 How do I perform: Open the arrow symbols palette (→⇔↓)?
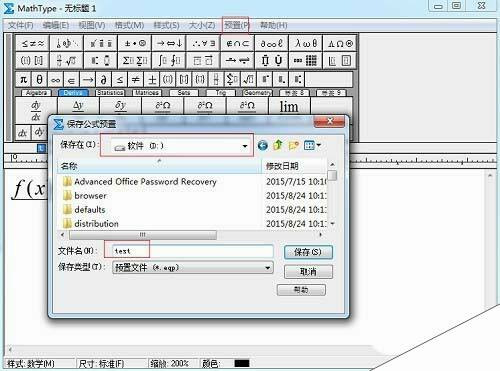coord(169,43)
